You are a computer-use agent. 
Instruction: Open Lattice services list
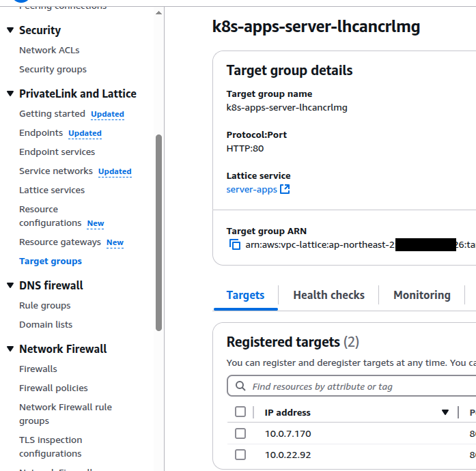click(52, 190)
